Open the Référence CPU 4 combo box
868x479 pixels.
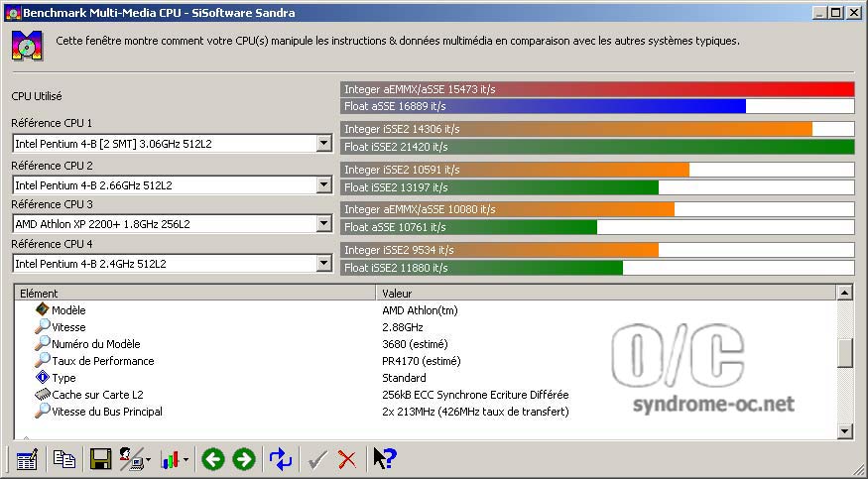point(324,263)
